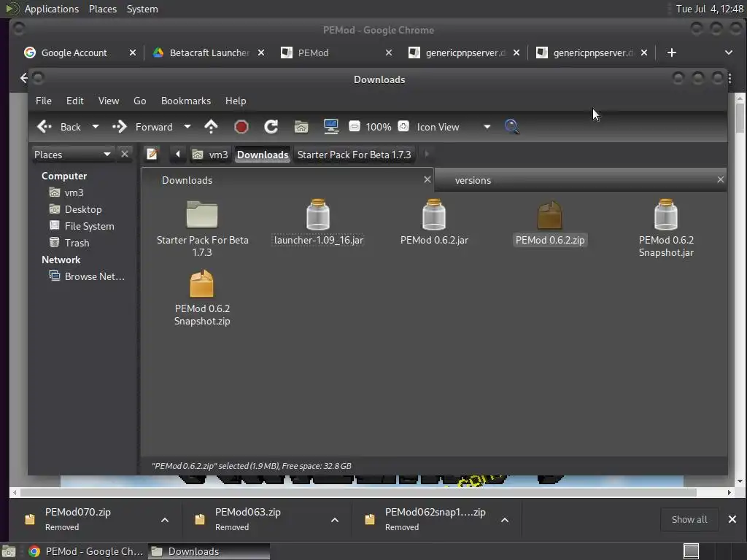Click Show all downloads in Chrome
This screenshot has width=747, height=560.
coord(689,519)
